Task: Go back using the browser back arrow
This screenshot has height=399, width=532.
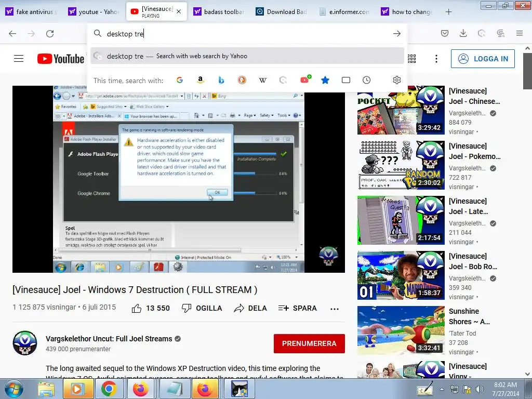Action: [12, 34]
